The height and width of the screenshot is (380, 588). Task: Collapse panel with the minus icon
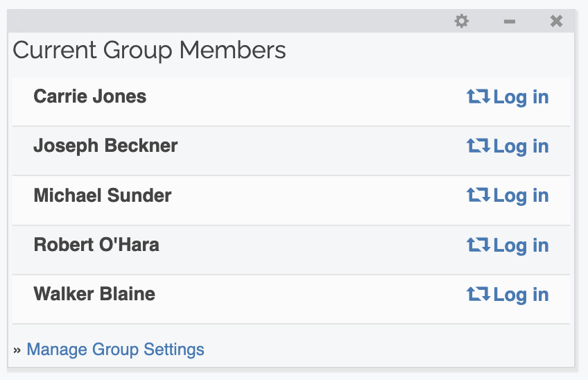pyautogui.click(x=510, y=21)
